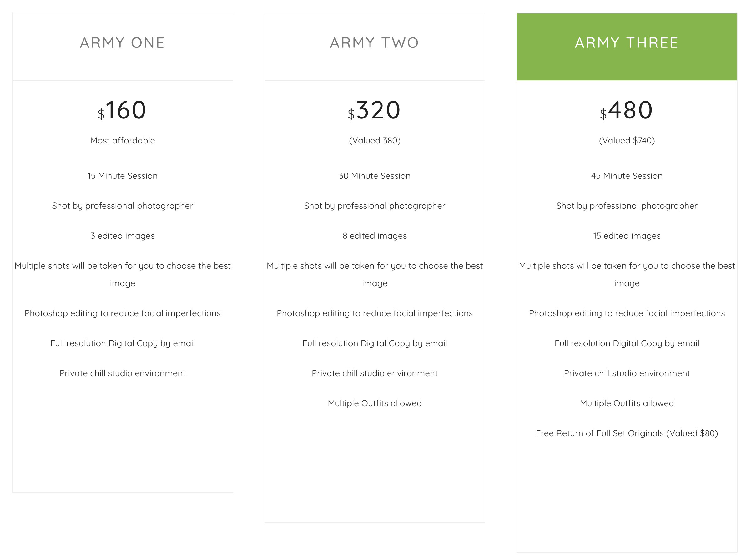Click the ARMY ONE package heading
Viewport: 751px width, 560px height.
(x=122, y=43)
